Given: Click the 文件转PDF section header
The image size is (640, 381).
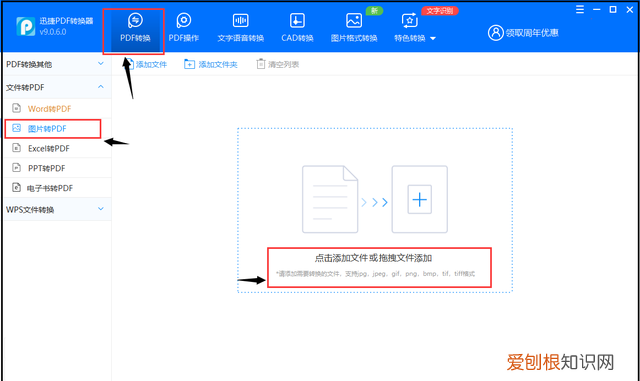Looking at the screenshot, I should pyautogui.click(x=57, y=87).
